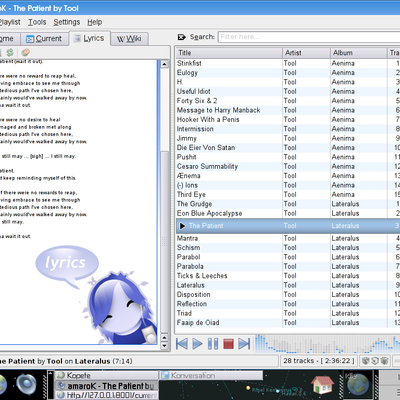The width and height of the screenshot is (400, 400).
Task: Click the http://127.0.0.1:8001 taskbar entry
Action: click(x=106, y=395)
